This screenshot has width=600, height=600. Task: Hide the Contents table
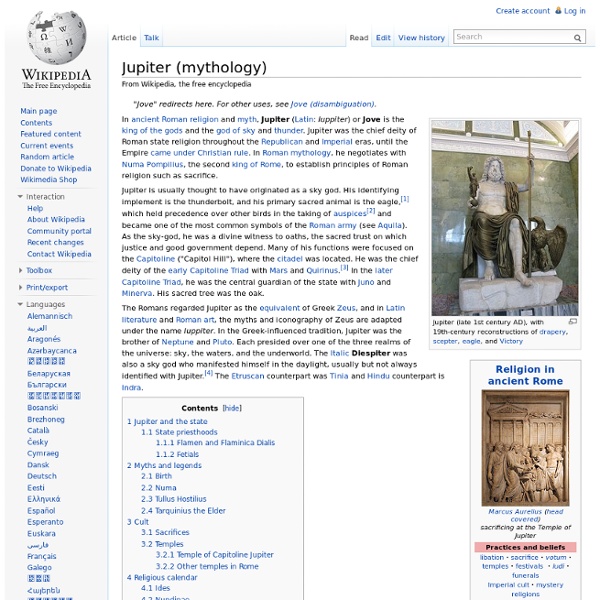pyautogui.click(x=232, y=408)
